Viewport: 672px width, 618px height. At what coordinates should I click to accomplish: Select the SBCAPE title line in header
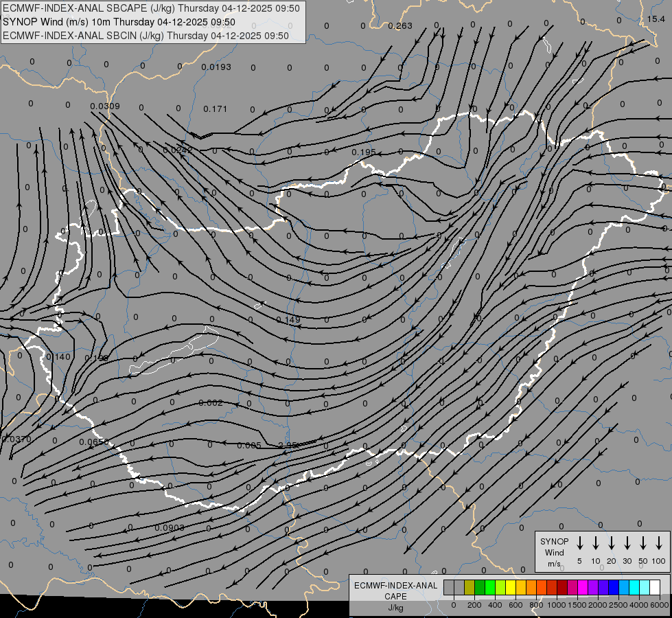tap(151, 8)
